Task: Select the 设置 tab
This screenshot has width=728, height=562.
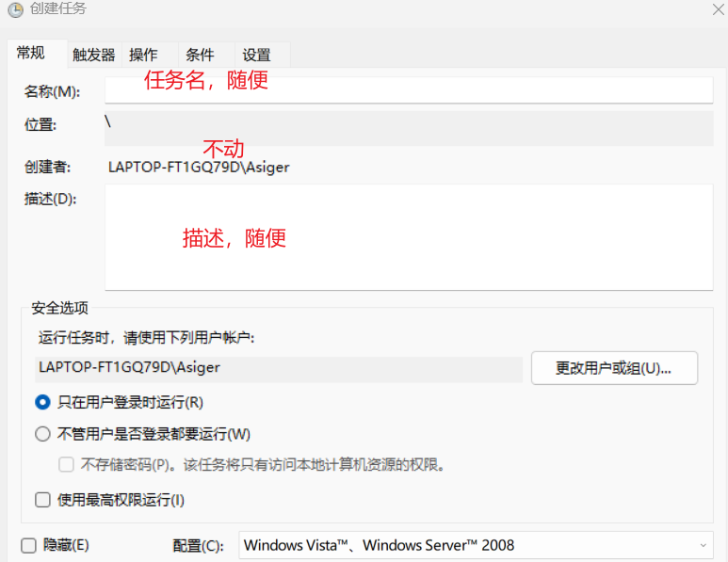Action: click(256, 55)
